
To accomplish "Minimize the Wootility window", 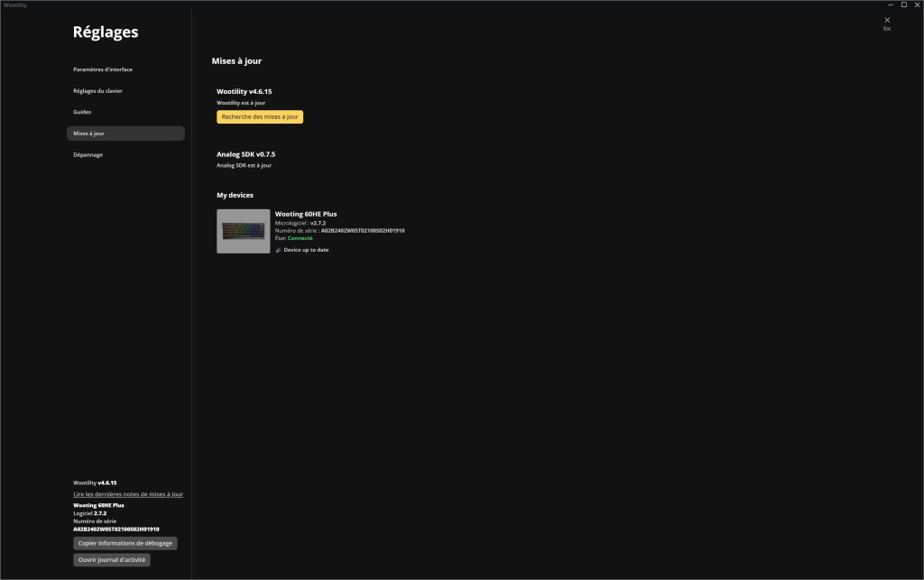I will [891, 5].
